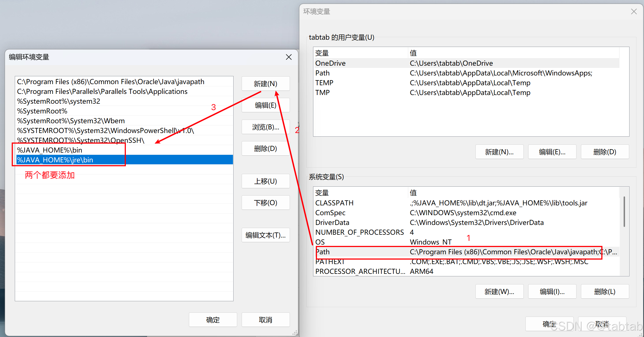Click the 编辑(E) button
The width and height of the screenshot is (644, 337).
(x=265, y=105)
